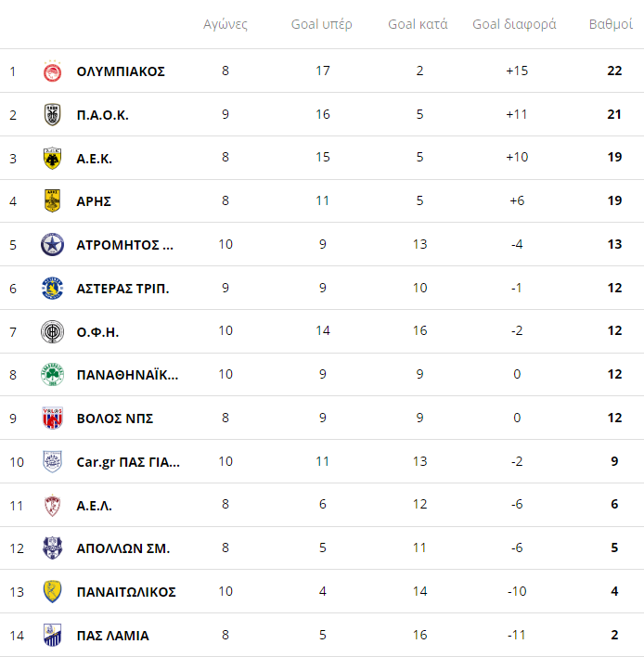
Task: Open the ΑΠΟΛΛΩΝ ΣΜ. team link
Action: pos(123,548)
